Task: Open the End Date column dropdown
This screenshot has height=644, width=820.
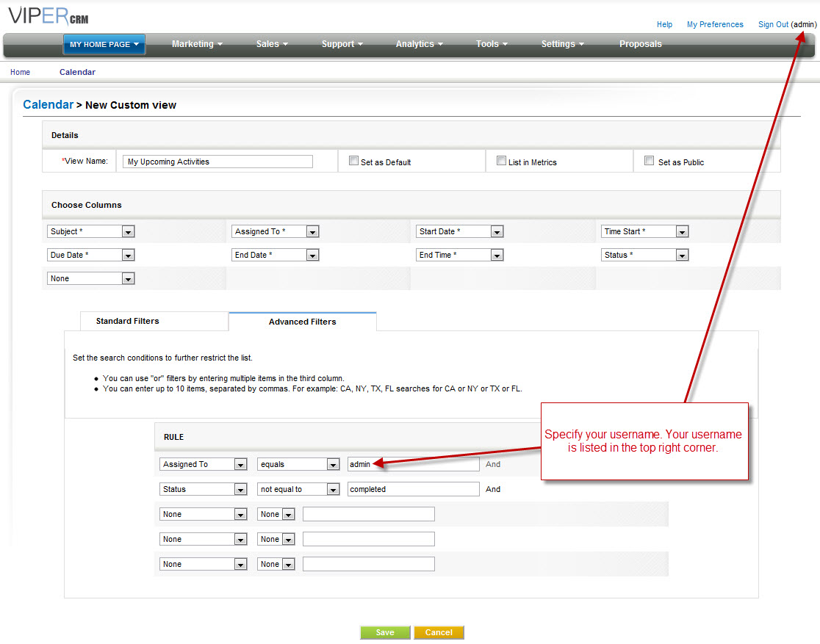Action: 275,255
